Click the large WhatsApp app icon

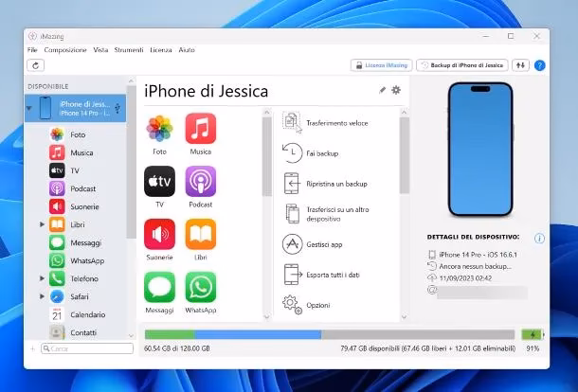[201, 287]
